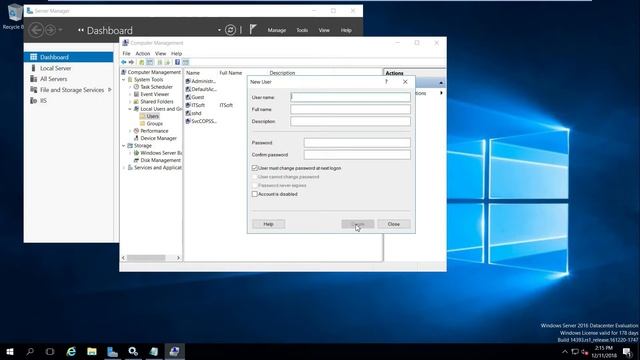The height and width of the screenshot is (360, 640).
Task: Show hidden system tray icons chevron
Action: tap(564, 352)
